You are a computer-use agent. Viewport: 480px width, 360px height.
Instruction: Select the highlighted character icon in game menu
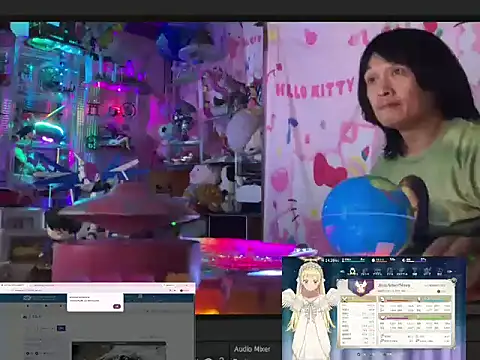(x=352, y=271)
